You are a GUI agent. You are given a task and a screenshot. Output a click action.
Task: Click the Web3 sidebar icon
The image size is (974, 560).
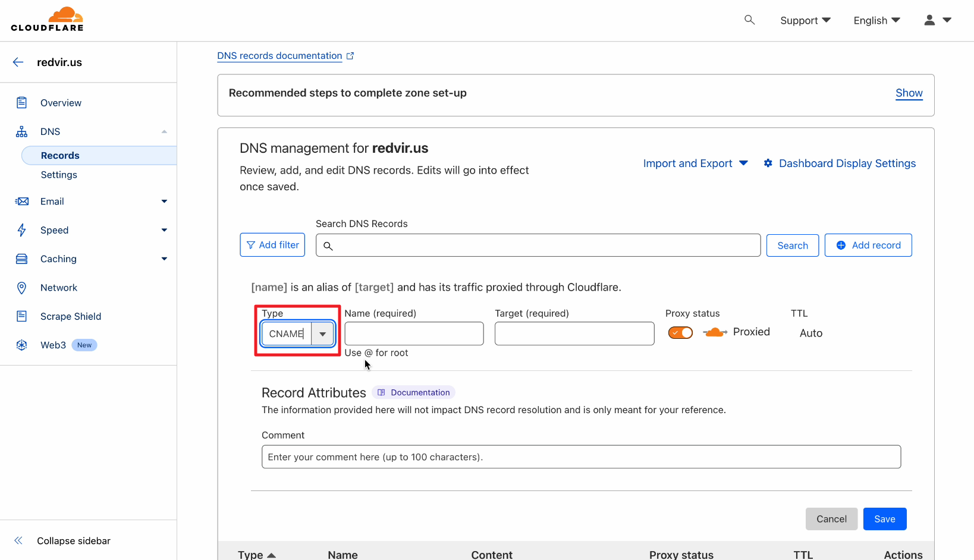[22, 345]
